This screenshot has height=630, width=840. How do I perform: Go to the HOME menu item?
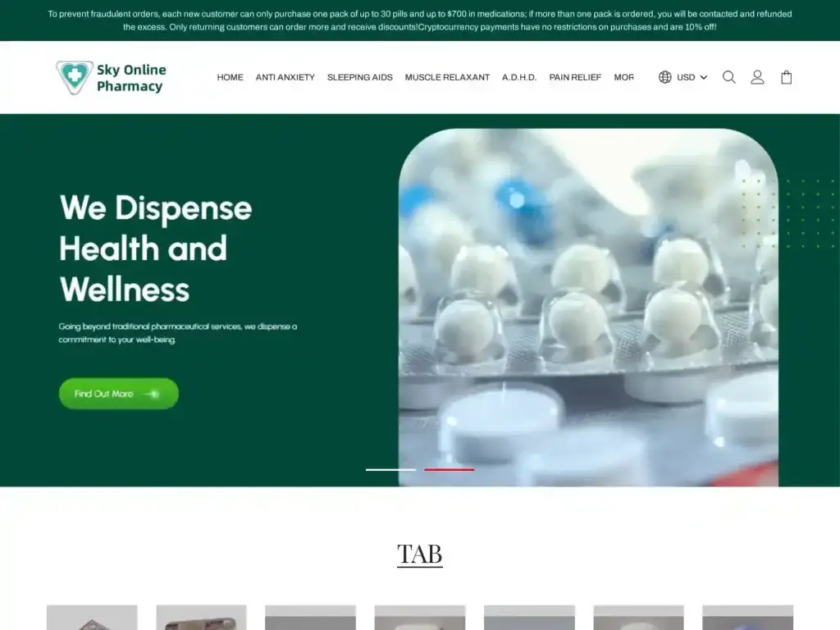point(230,77)
